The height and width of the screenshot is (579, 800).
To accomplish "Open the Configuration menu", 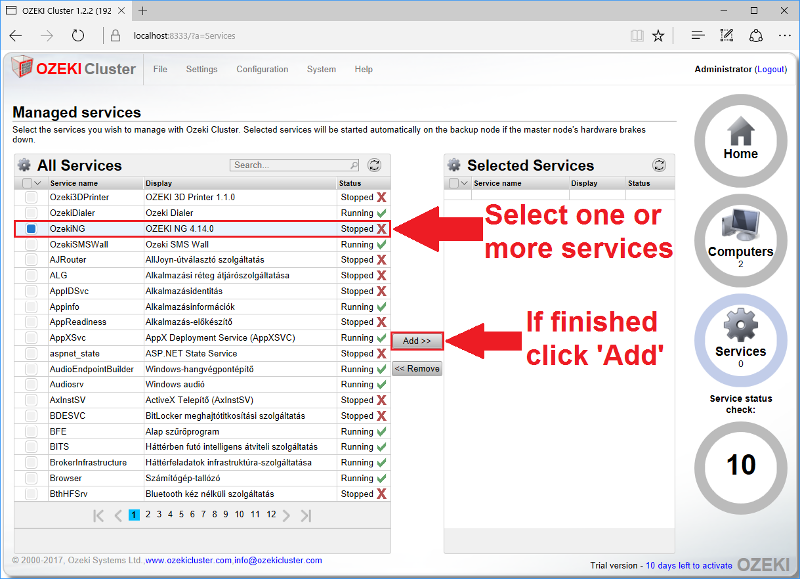I will pos(262,69).
